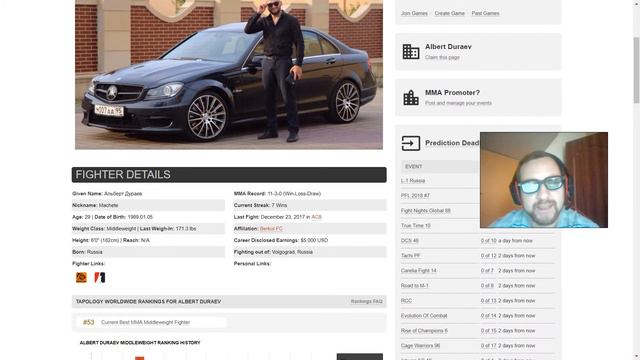The height and width of the screenshot is (360, 640).
Task: Click the Middleweight Ranking History heading
Action: pyautogui.click(x=140, y=343)
